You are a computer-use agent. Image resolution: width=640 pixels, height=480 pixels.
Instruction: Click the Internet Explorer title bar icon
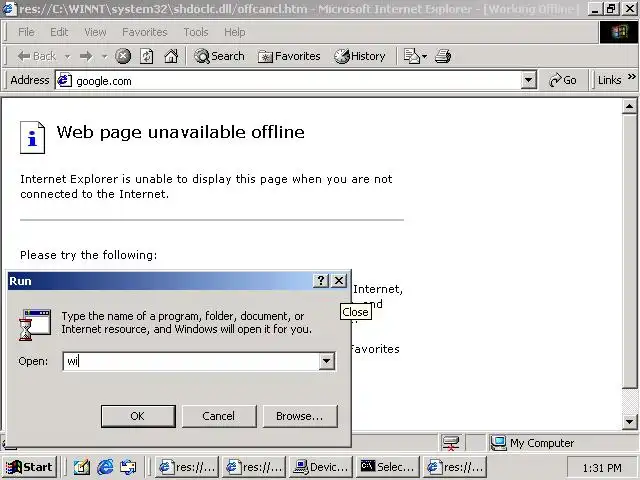(x=9, y=8)
